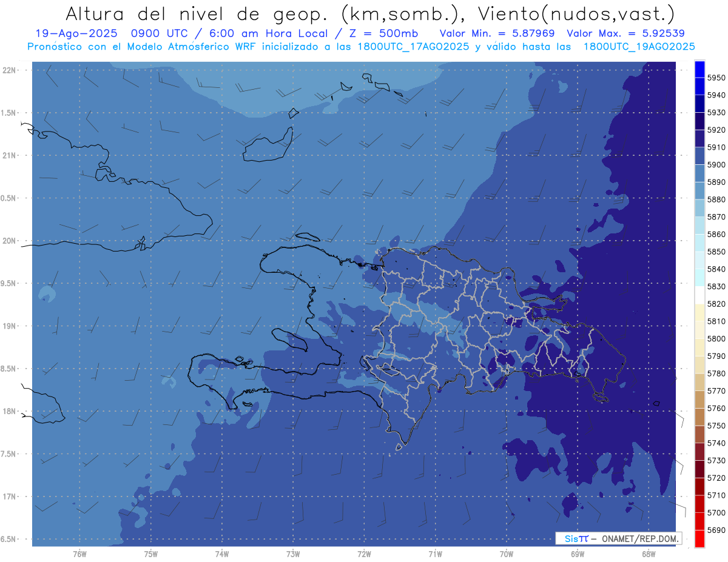Viewport: 728px width, 562px height.
Task: Click the 5750 color scale label
Action: pyautogui.click(x=716, y=426)
